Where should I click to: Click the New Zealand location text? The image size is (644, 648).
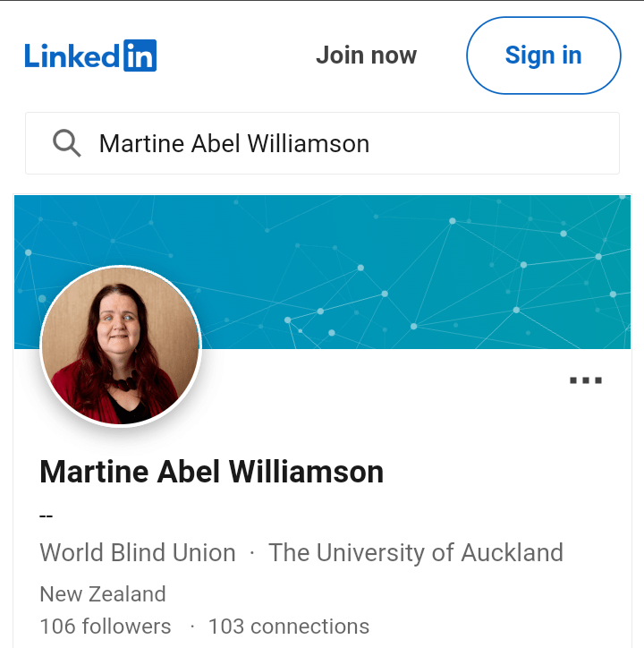tap(103, 594)
